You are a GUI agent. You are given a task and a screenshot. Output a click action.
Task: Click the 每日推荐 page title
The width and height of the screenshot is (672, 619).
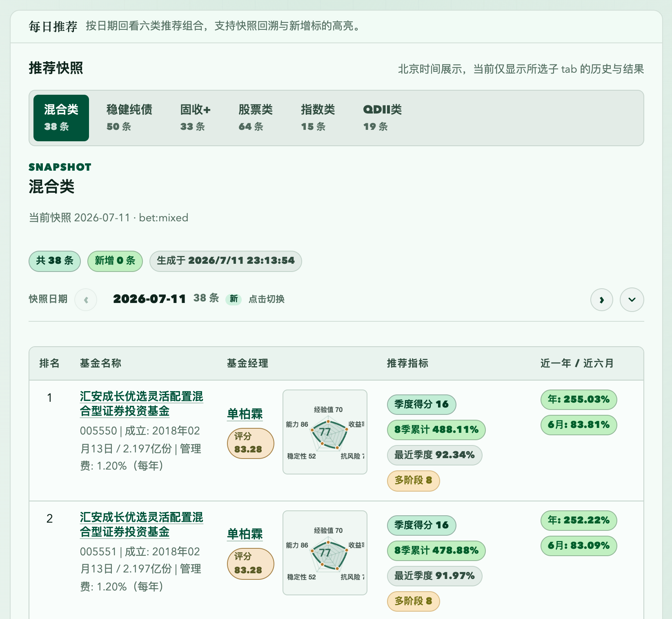click(53, 27)
